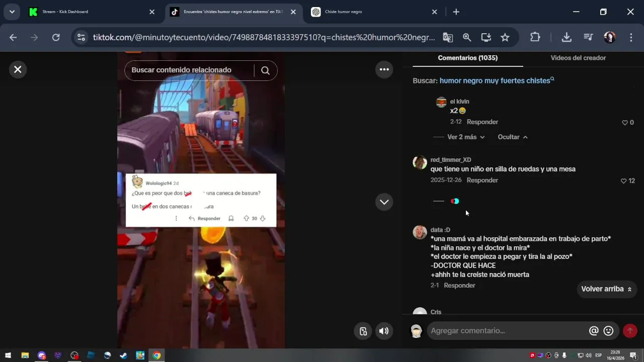This screenshot has width=644, height=362.
Task: Close the Chiste humor negro tab
Action: pos(435,12)
